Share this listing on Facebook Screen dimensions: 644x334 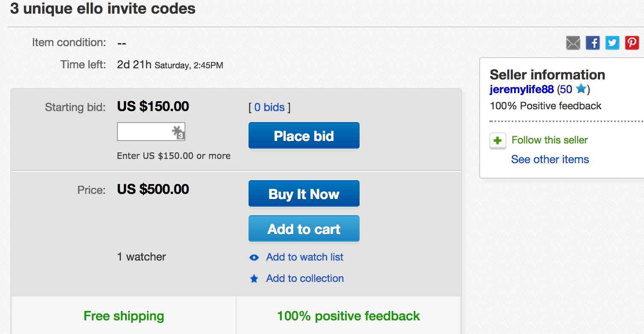(x=593, y=43)
